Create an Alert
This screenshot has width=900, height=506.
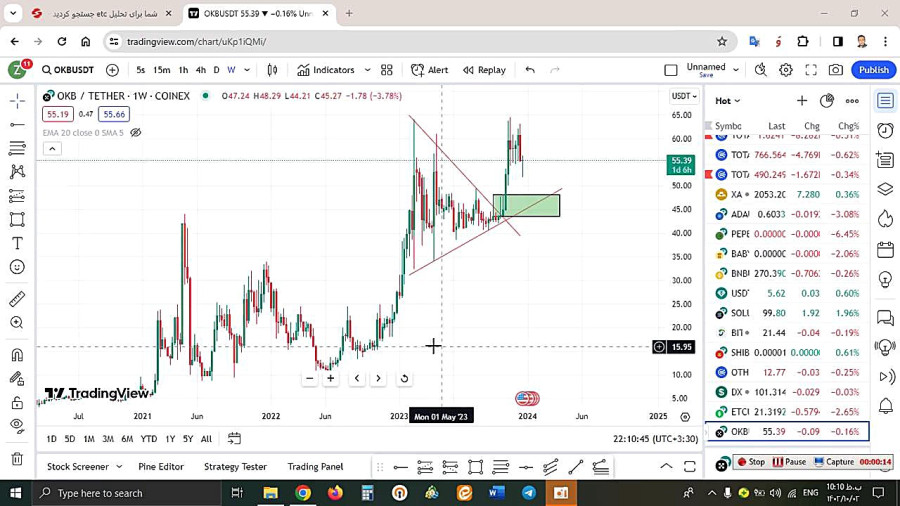429,70
